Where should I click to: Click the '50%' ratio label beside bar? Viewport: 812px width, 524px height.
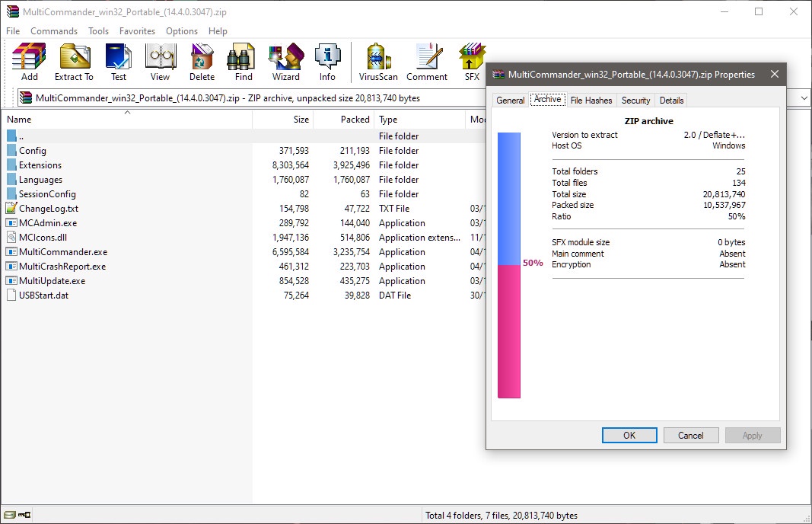pyautogui.click(x=533, y=263)
